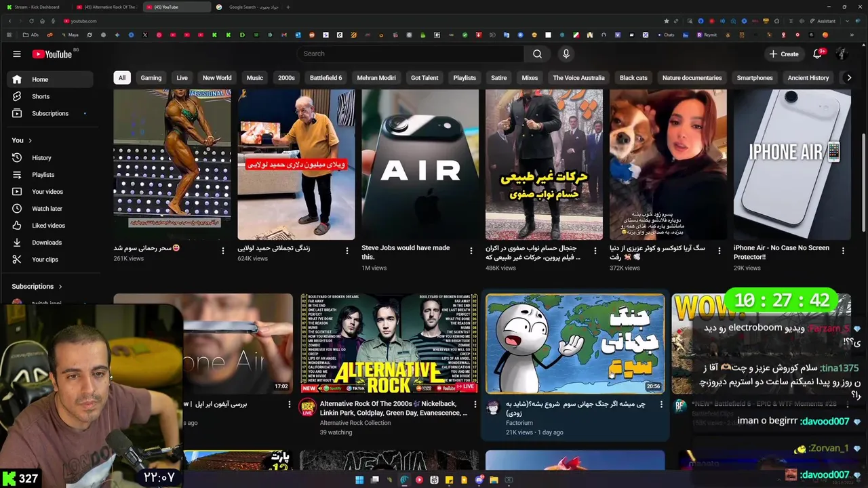
Task: Open Alternative Rock Collection channel link
Action: point(355,423)
